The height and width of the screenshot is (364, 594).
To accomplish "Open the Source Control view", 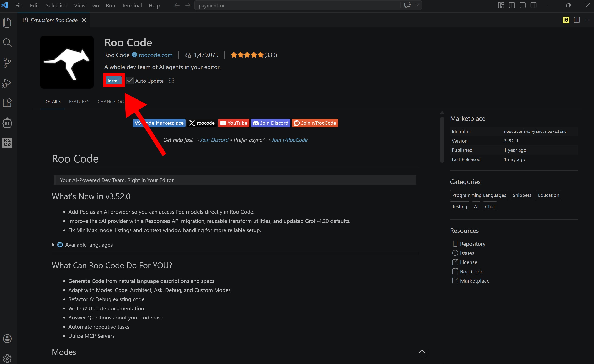I will tap(7, 63).
